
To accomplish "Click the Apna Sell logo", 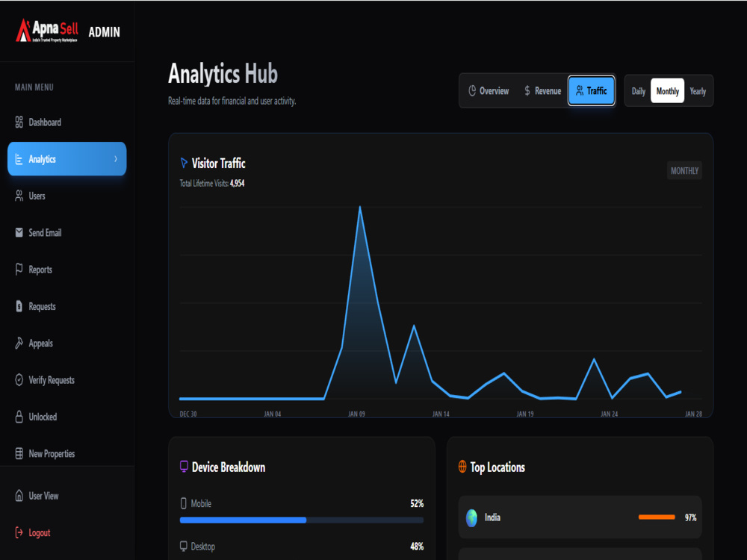I will pos(46,31).
